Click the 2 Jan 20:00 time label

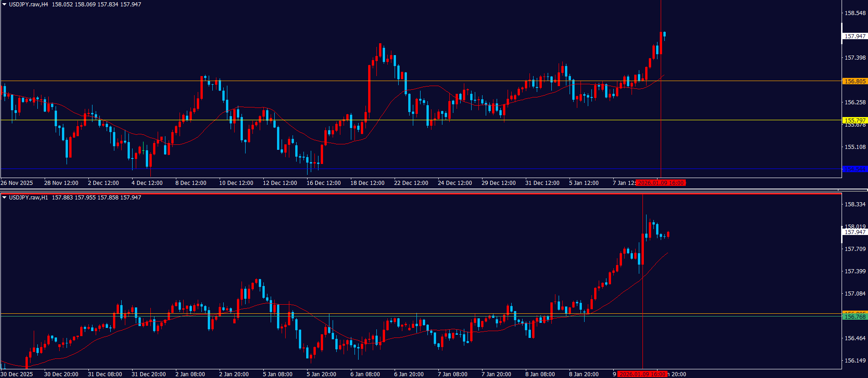point(234,374)
